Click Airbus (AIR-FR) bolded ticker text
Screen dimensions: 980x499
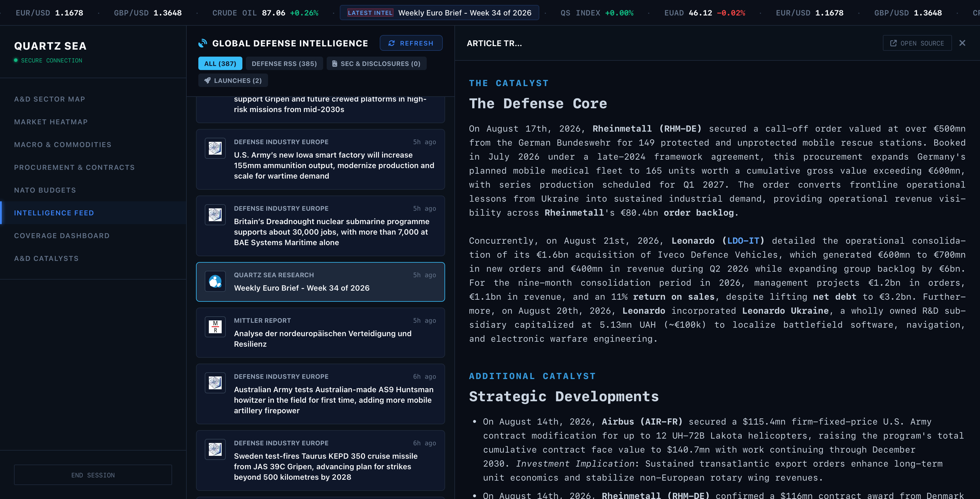point(642,422)
